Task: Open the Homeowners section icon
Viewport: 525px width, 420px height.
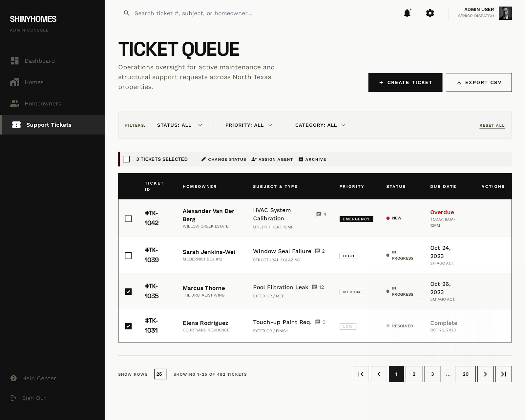Action: tap(15, 103)
